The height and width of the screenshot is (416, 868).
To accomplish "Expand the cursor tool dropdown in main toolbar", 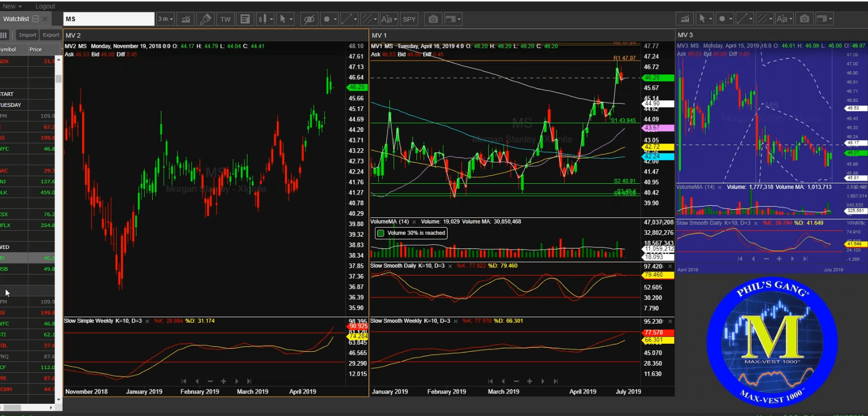I will point(291,19).
